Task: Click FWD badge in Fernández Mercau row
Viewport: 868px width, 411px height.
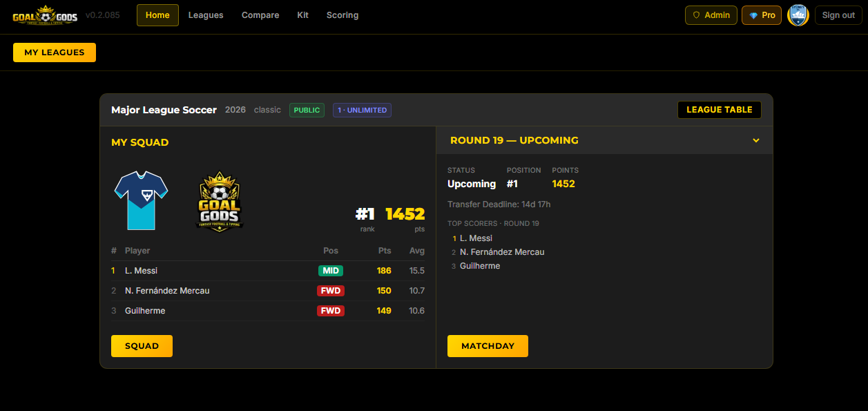Action: [331, 291]
